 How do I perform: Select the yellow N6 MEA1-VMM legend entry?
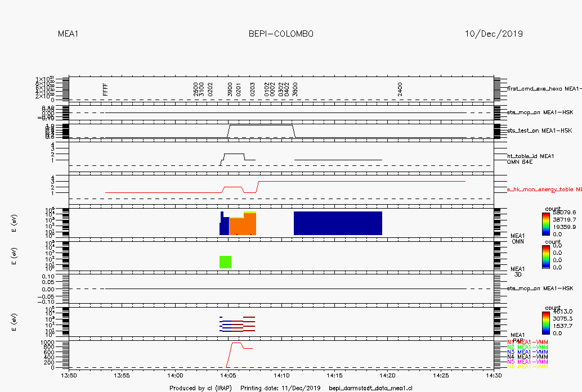coord(527,367)
